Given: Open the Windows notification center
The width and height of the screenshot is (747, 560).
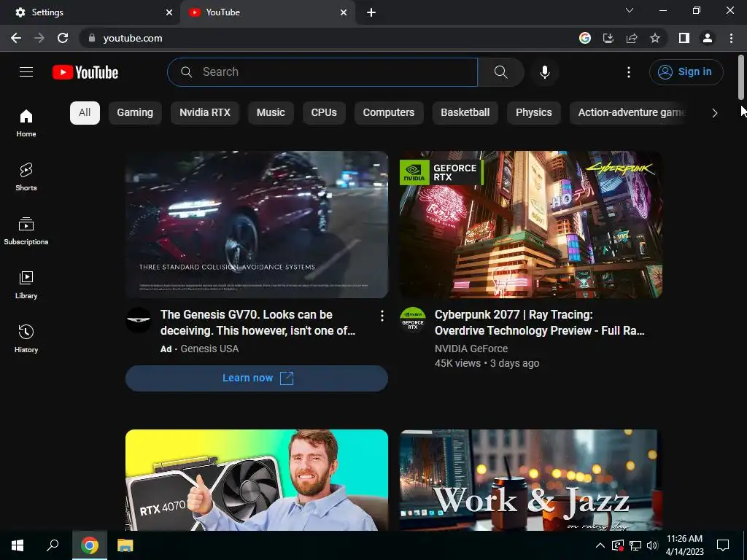Looking at the screenshot, I should point(723,545).
